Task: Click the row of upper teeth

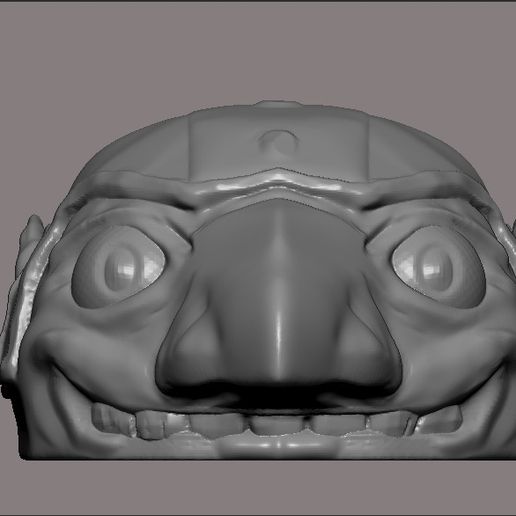Action: click(x=277, y=423)
